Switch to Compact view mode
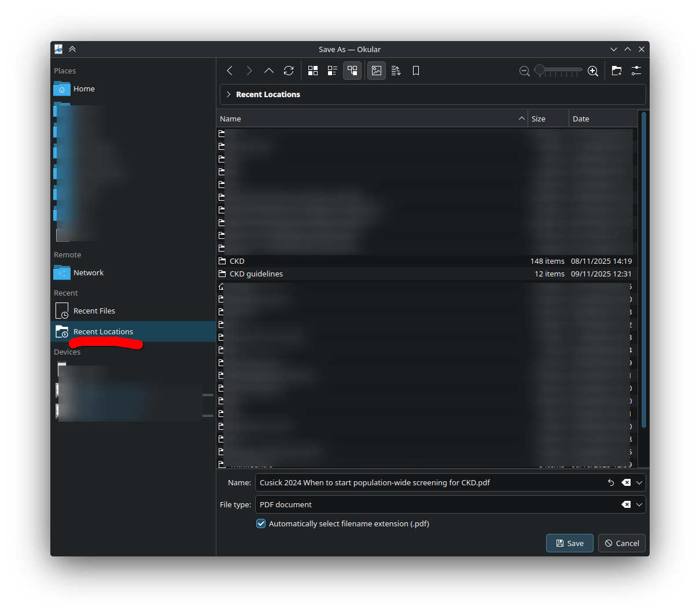The image size is (700, 616). click(x=333, y=71)
